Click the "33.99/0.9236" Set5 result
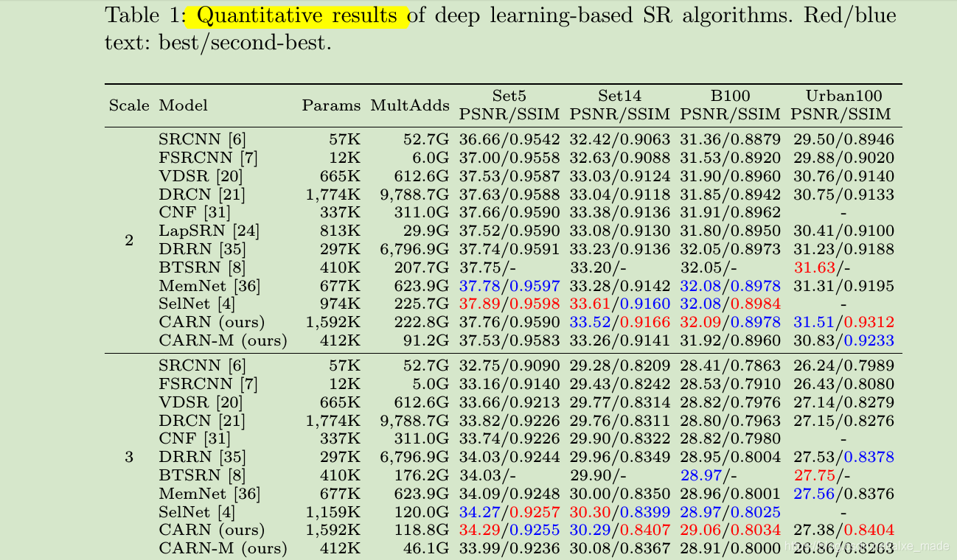Image resolution: width=957 pixels, height=560 pixels. tap(509, 548)
